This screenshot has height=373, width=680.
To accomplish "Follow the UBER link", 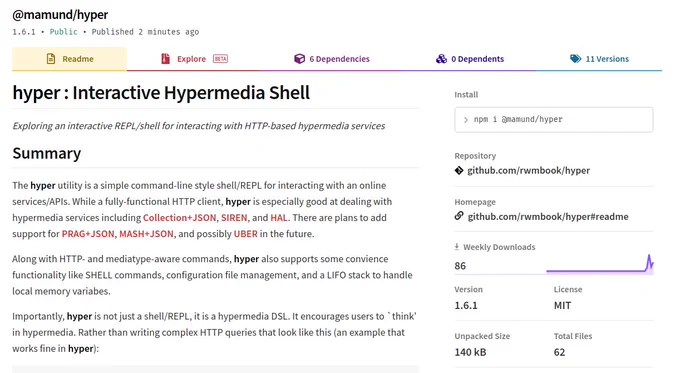I will (245, 234).
